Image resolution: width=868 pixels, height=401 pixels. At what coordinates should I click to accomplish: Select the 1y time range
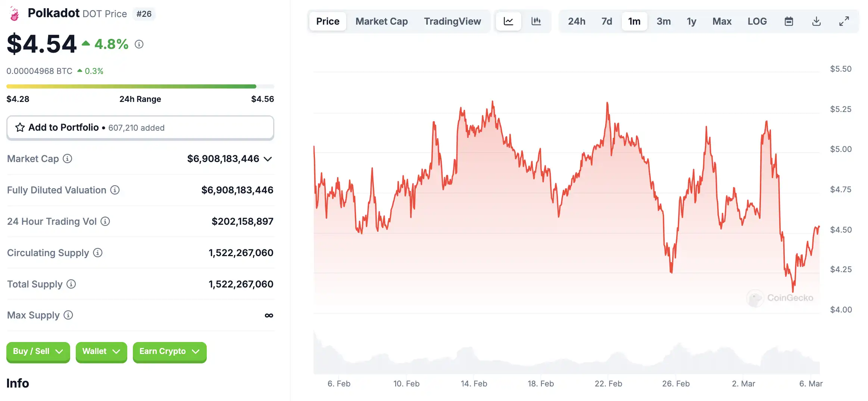pyautogui.click(x=691, y=21)
